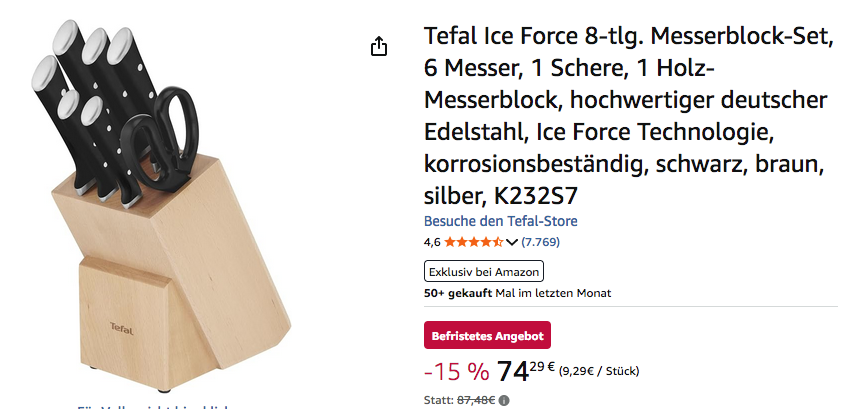Click the 9,29€ / Stück unit price
851x409 pixels.
coord(598,372)
